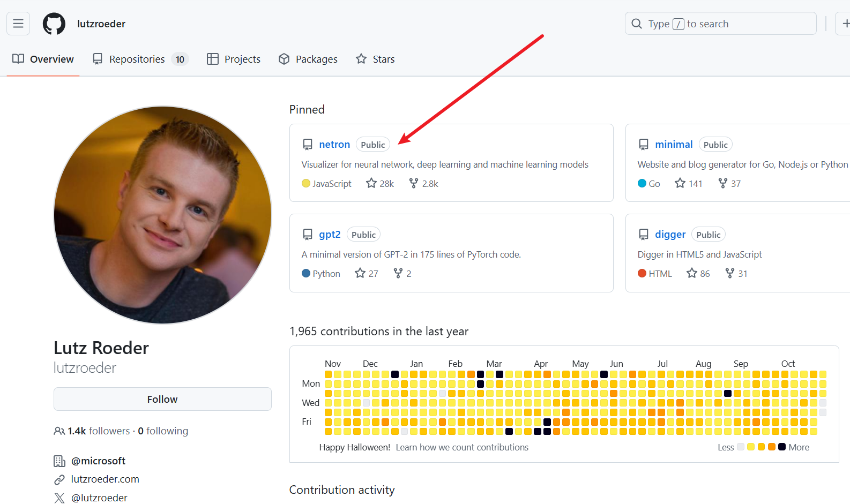Click the gpt2 repository book icon
This screenshot has height=504, width=850.
coord(308,235)
